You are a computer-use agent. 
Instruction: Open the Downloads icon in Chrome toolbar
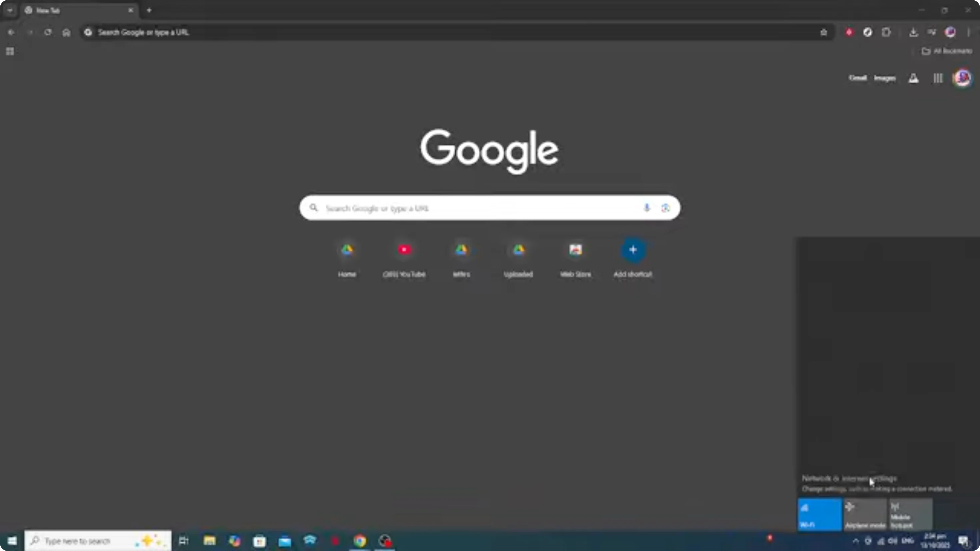point(914,32)
